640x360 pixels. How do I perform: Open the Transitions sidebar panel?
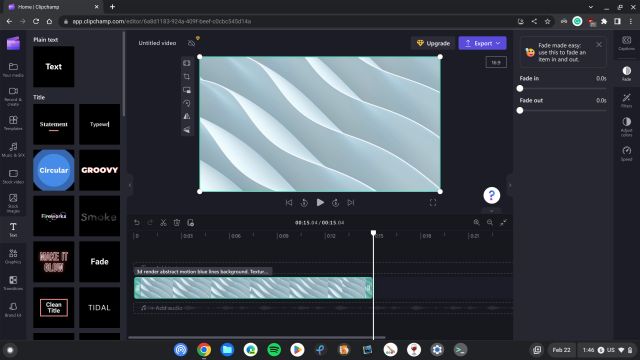[x=13, y=283]
